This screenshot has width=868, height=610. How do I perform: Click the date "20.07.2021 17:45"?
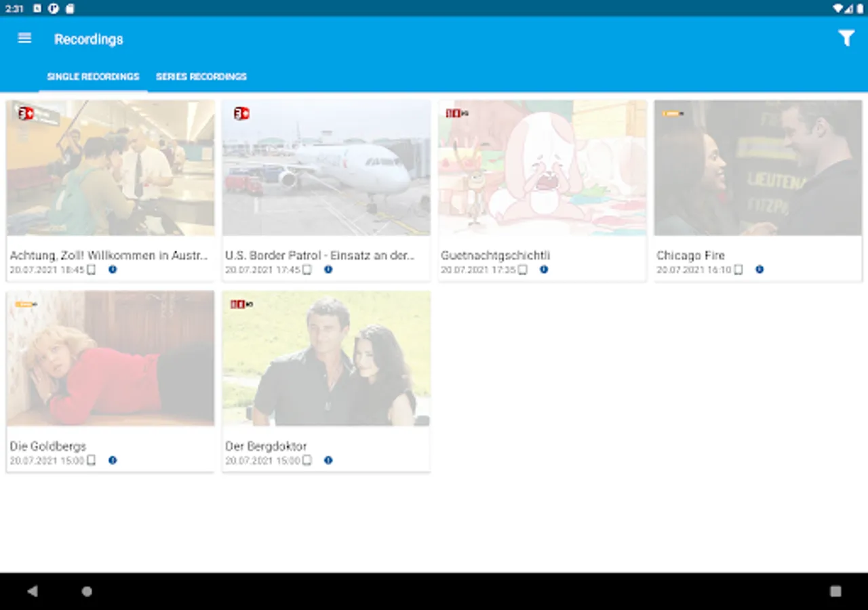tap(263, 270)
